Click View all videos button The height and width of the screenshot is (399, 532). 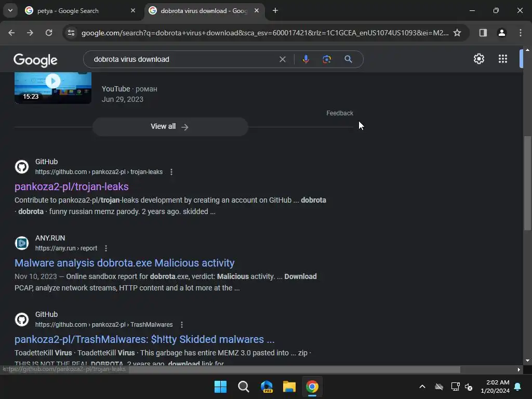170,127
